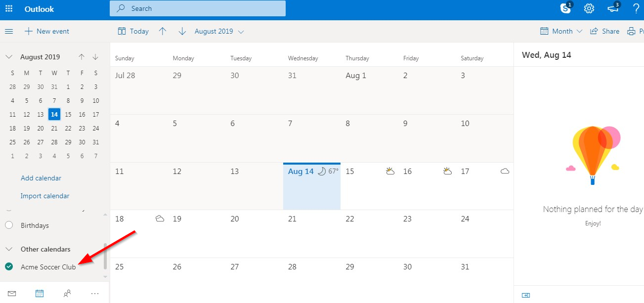View cloudy weather icon on August 18

coord(160,218)
